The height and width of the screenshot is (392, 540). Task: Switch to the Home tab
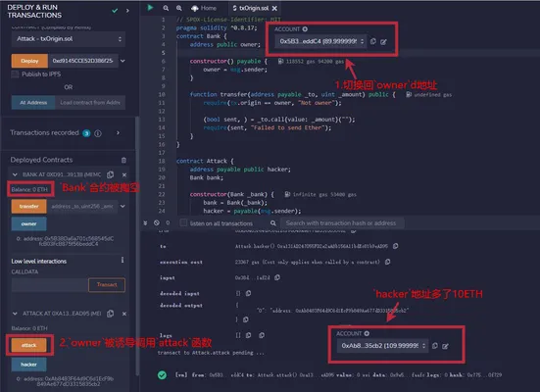click(204, 8)
